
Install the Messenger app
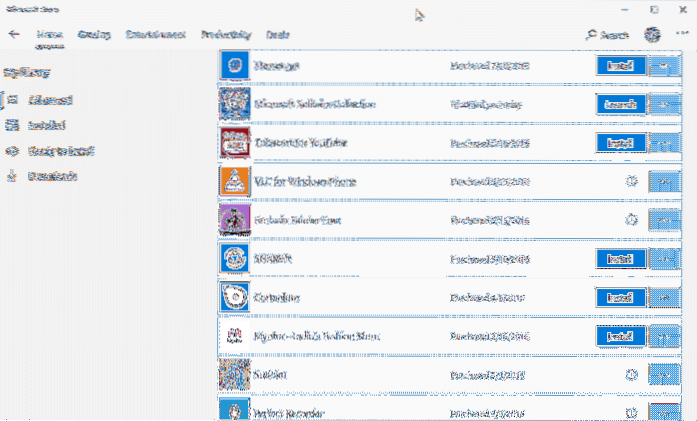click(616, 66)
